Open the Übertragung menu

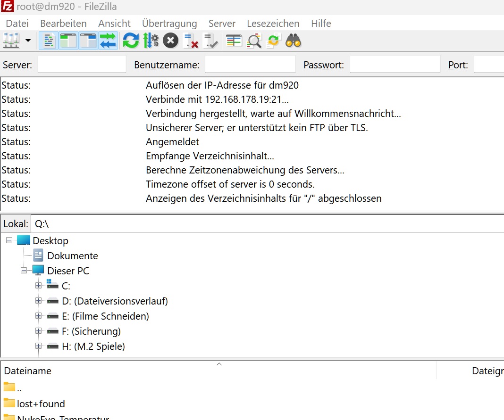169,24
